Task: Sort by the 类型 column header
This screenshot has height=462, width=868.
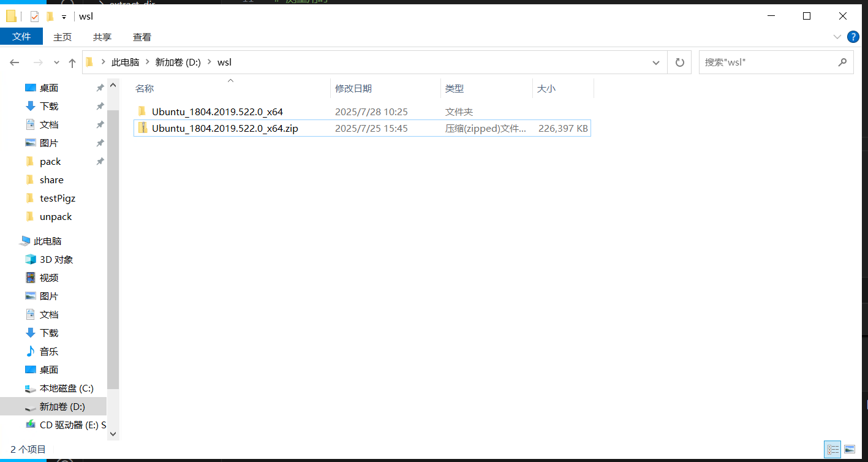Action: coord(455,88)
